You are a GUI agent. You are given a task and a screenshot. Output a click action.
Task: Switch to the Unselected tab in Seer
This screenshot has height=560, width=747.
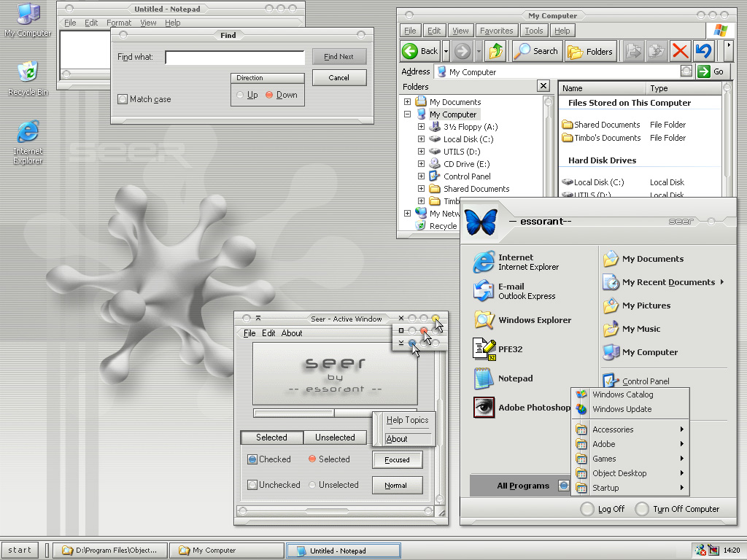pos(335,437)
